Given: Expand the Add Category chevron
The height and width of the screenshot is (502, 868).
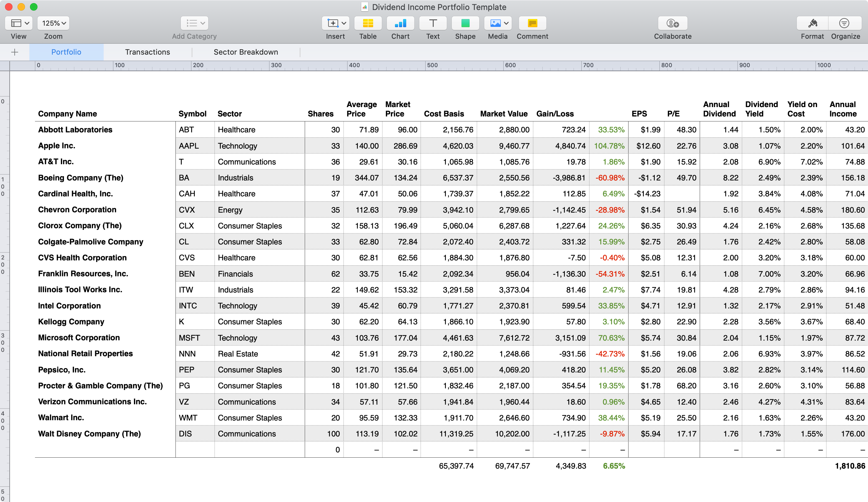Looking at the screenshot, I should (x=203, y=23).
